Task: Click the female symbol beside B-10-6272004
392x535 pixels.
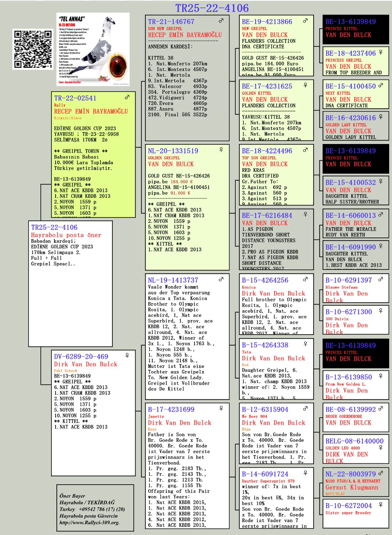Action: [381, 505]
